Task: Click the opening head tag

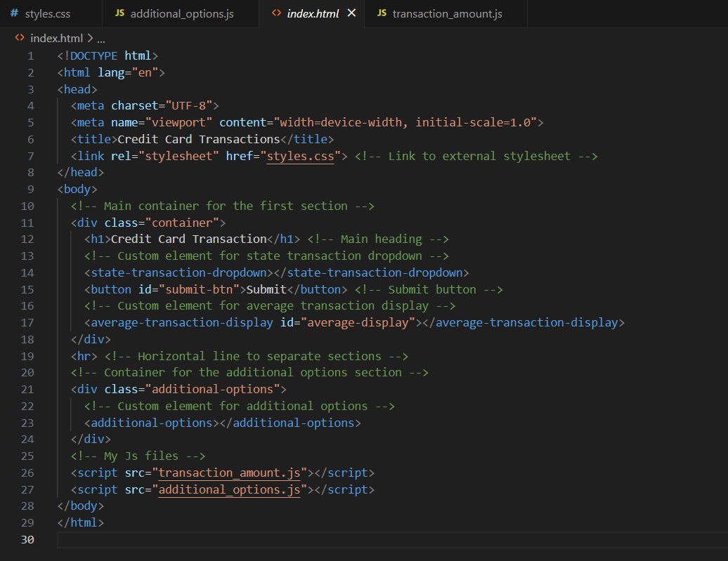Action: pyautogui.click(x=77, y=90)
